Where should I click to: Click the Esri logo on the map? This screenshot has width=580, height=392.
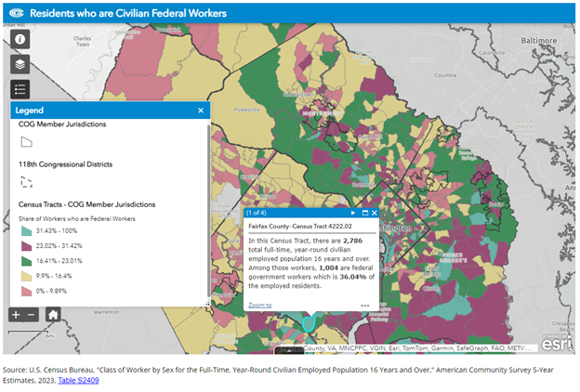pyautogui.click(x=555, y=341)
